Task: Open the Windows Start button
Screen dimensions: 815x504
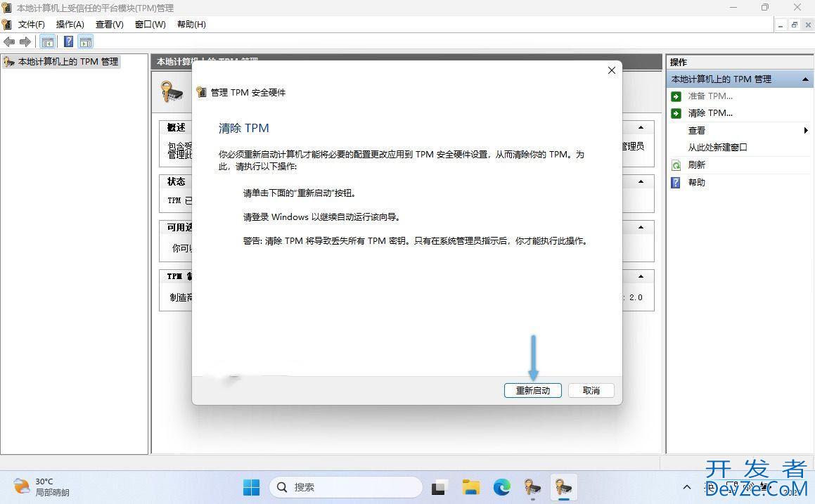Action: coord(251,487)
